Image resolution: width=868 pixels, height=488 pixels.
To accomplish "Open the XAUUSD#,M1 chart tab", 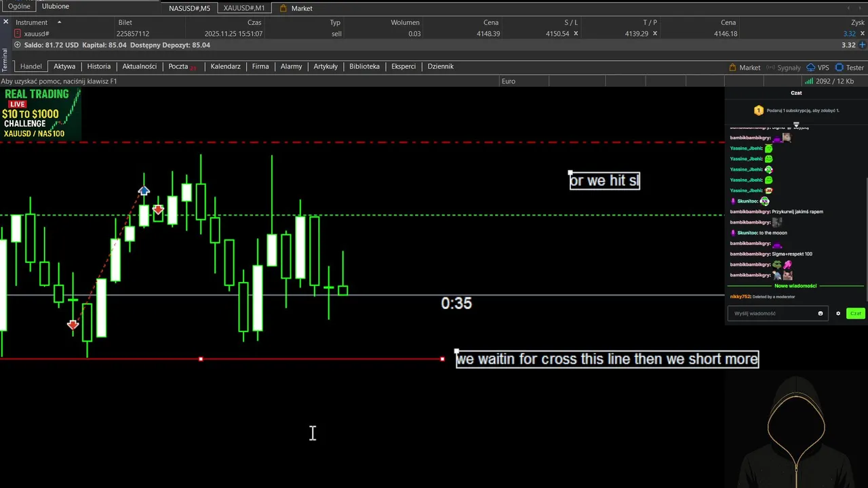I will point(244,8).
